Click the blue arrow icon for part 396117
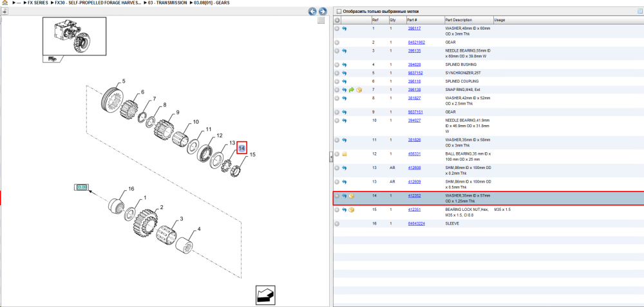 pos(345,29)
